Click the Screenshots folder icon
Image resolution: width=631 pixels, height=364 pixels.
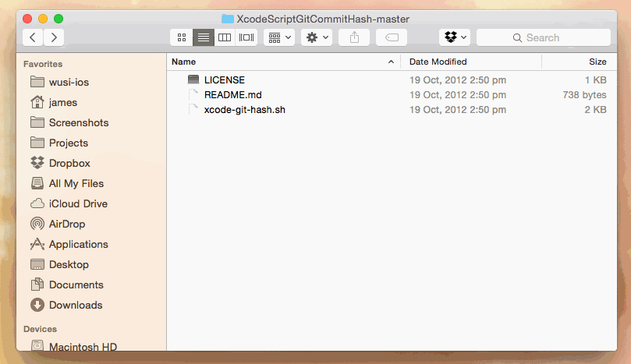[x=37, y=122]
